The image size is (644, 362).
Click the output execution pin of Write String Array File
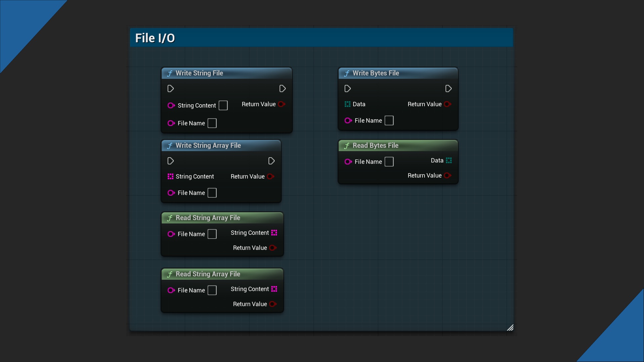click(271, 161)
